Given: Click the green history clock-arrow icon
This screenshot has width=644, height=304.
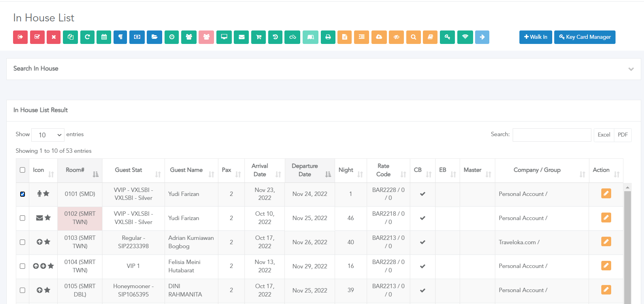Looking at the screenshot, I should click(x=275, y=37).
